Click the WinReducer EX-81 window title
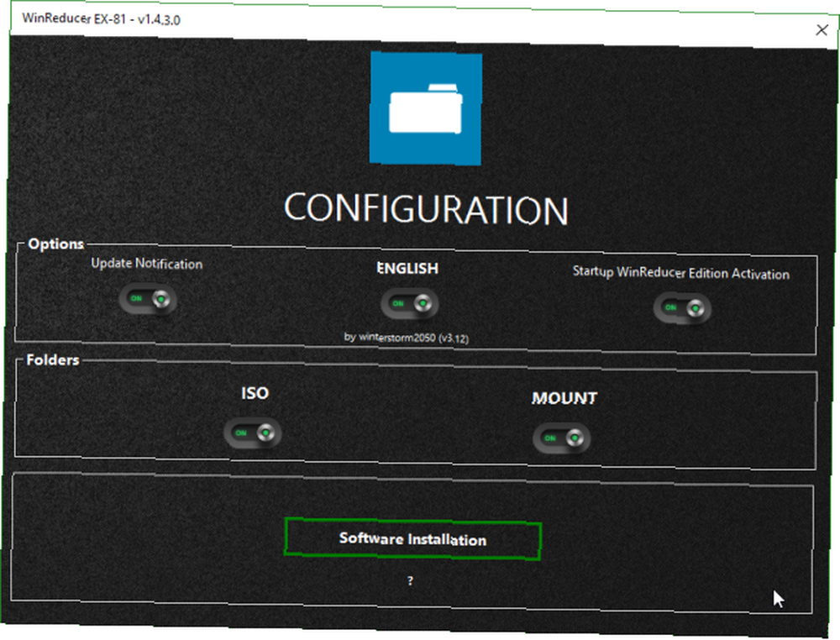840x640 pixels. [101, 18]
